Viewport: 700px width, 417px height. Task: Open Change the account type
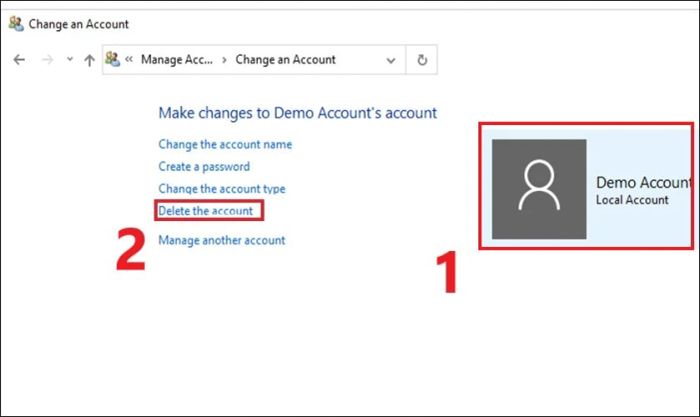coord(222,188)
